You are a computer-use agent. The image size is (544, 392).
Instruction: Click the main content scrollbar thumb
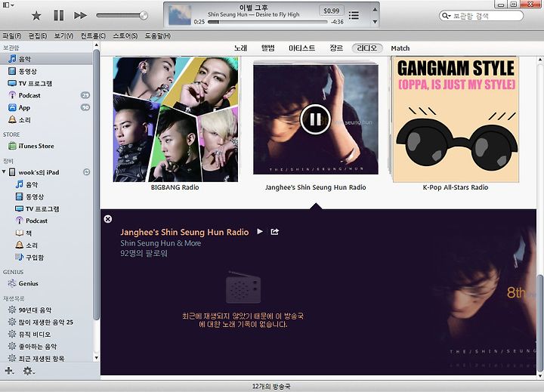(x=540, y=323)
